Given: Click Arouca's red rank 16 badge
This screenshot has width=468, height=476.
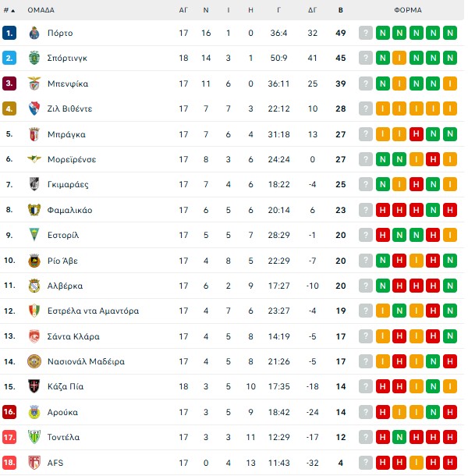Looking at the screenshot, I should tap(9, 412).
